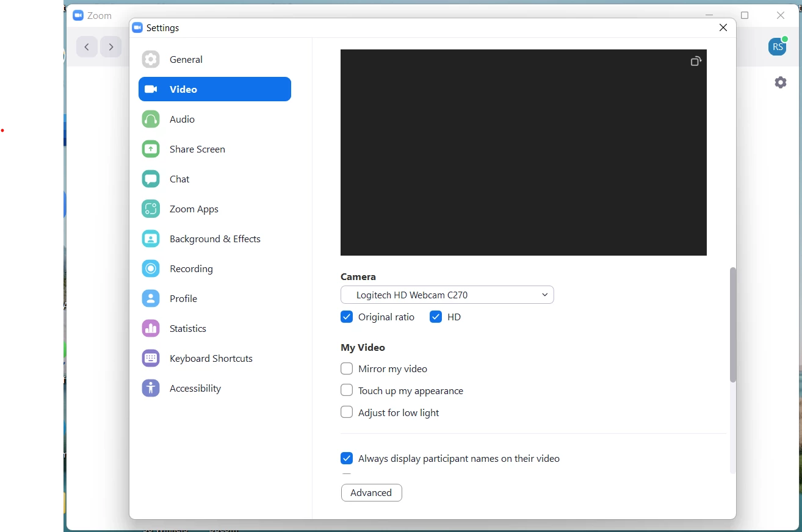Select the Audio settings tab
The image size is (802, 532).
pos(215,119)
